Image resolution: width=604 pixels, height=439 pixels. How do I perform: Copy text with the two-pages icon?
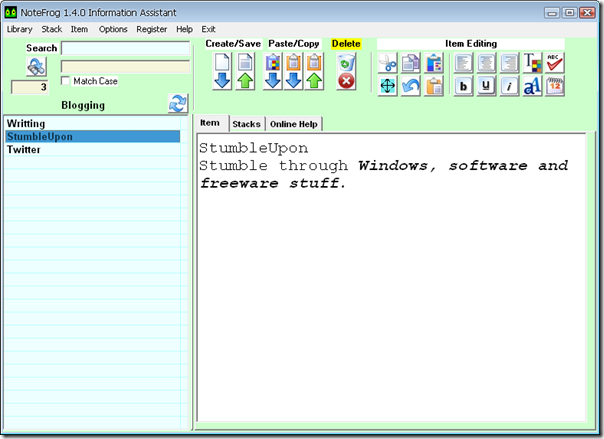point(411,63)
